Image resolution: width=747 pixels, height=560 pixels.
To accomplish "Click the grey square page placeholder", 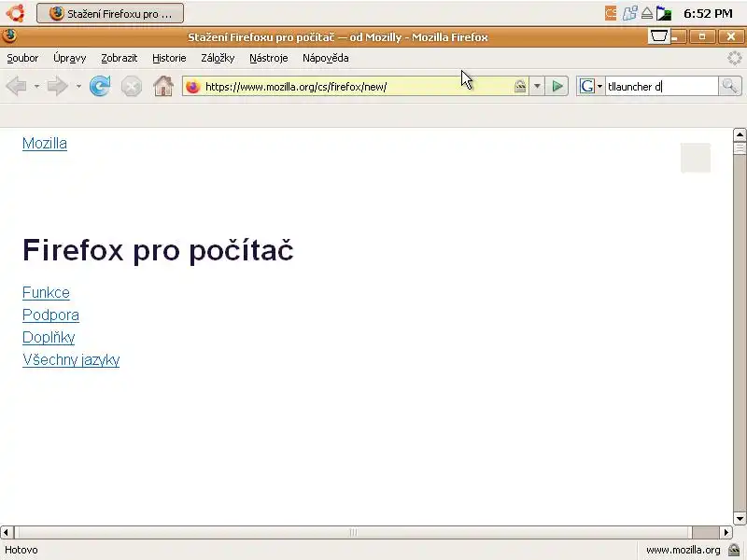I will [x=696, y=158].
